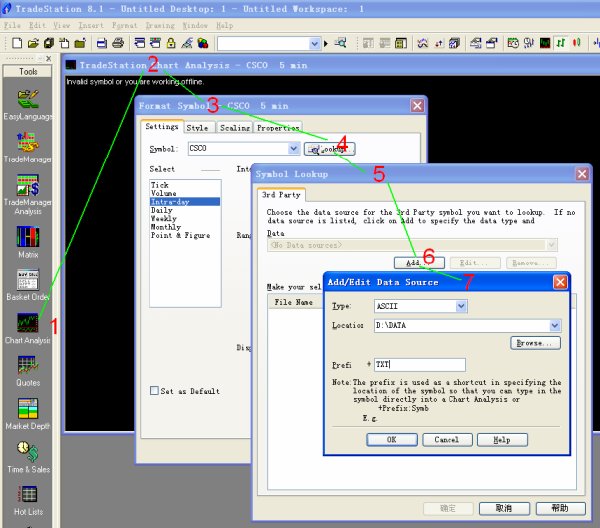
Task: Click the padlock toolbar icon
Action: pyautogui.click(x=171, y=43)
